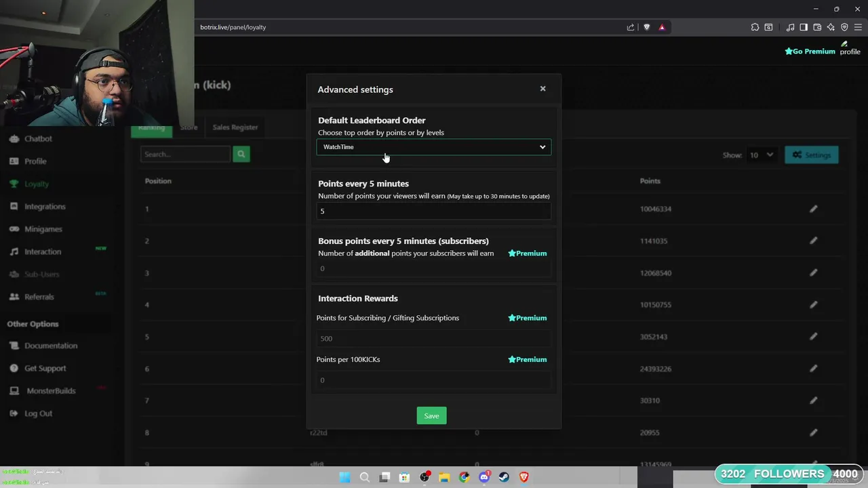
Task: Open Integrations in the sidebar
Action: click(x=45, y=207)
